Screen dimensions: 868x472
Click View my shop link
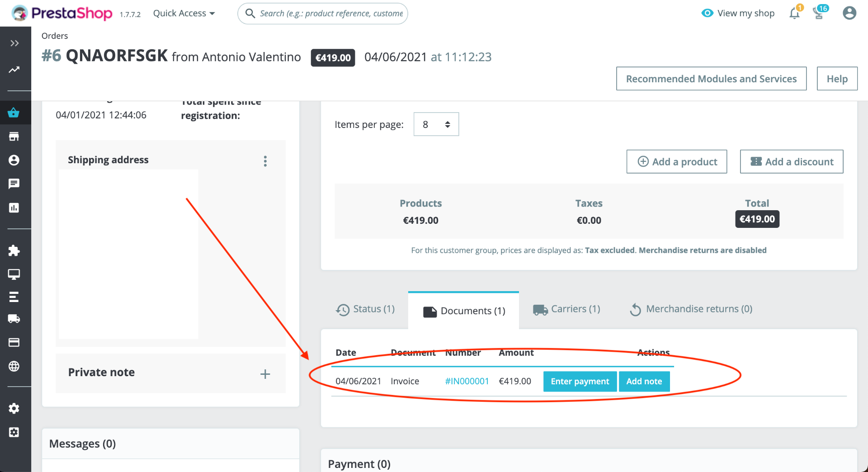738,13
